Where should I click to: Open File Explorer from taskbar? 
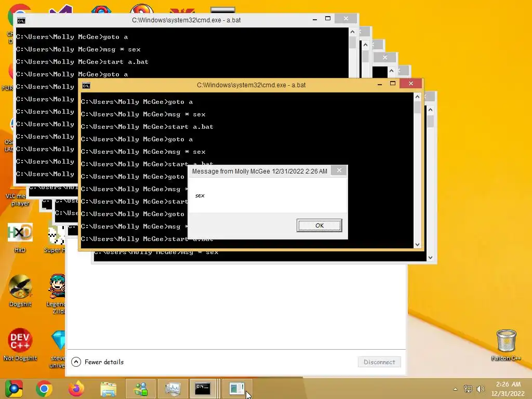[108, 389]
